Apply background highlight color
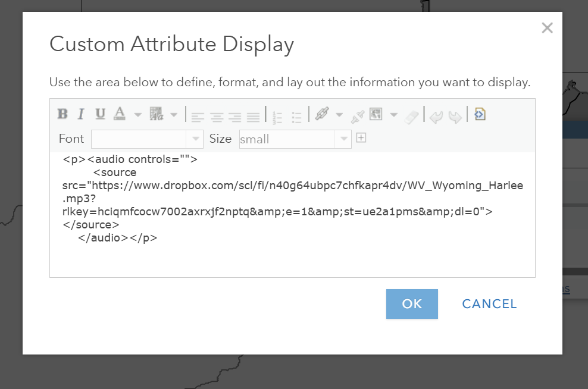Viewport: 588px width, 389px height. point(157,114)
